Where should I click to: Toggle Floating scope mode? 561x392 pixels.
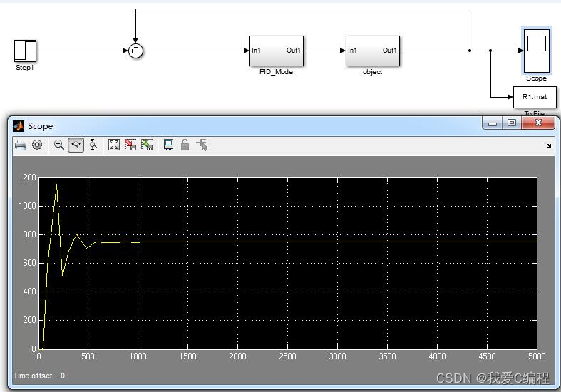[168, 145]
